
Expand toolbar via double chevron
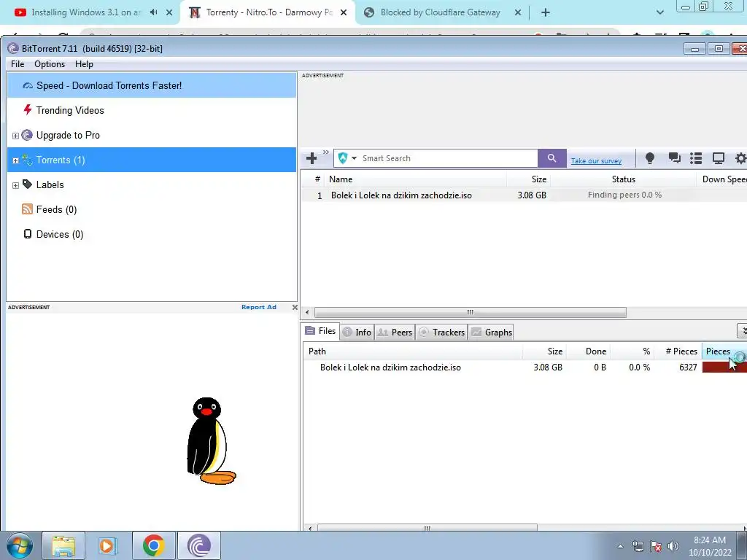pos(326,152)
